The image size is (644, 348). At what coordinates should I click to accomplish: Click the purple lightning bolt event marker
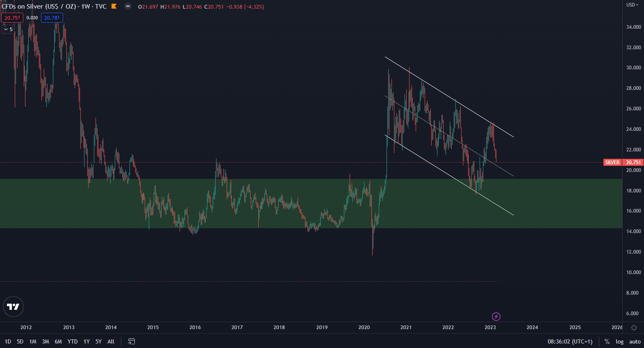click(496, 316)
